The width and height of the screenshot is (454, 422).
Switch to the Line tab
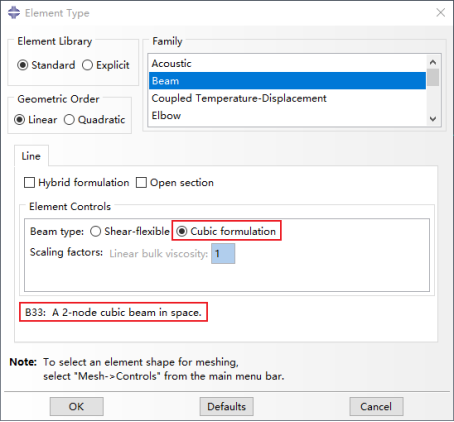[31, 156]
